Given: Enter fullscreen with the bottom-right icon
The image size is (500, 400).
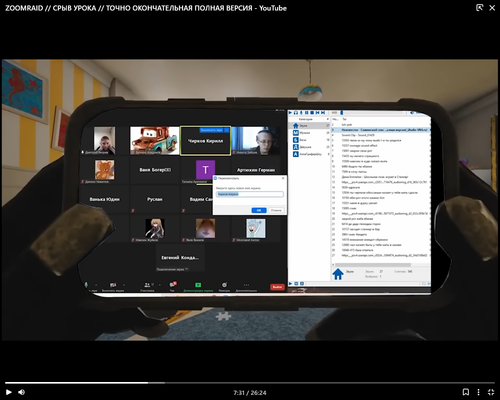Looking at the screenshot, I should 491,392.
